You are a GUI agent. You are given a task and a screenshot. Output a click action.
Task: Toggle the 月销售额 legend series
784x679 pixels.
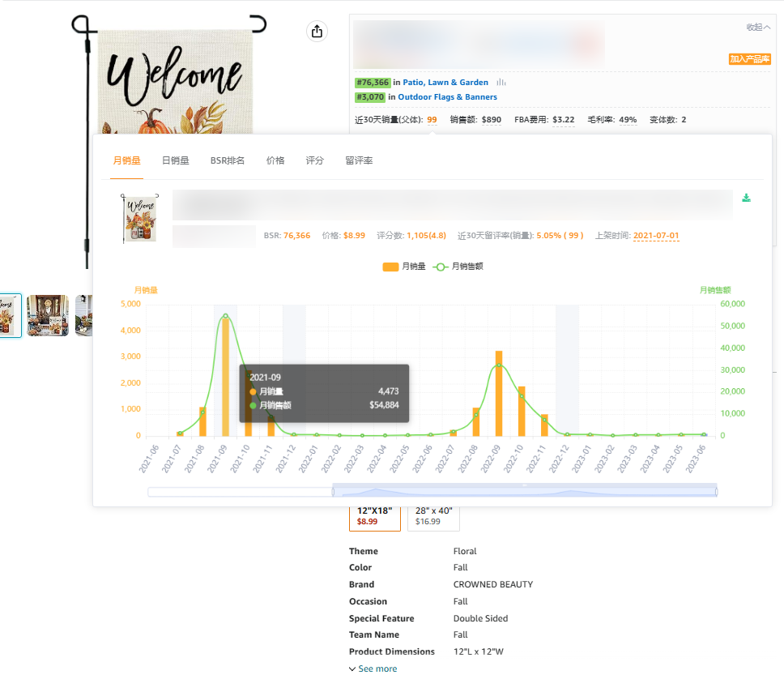[458, 267]
